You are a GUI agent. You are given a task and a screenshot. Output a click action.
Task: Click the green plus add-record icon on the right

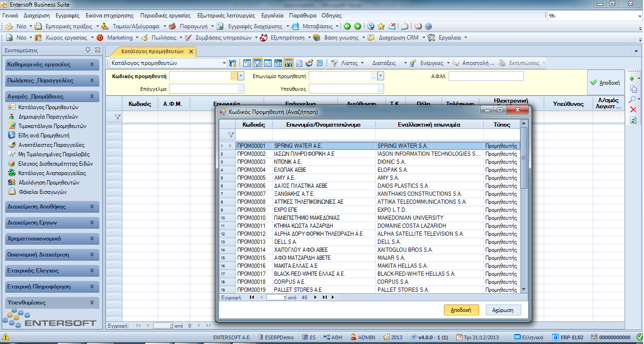point(633,79)
